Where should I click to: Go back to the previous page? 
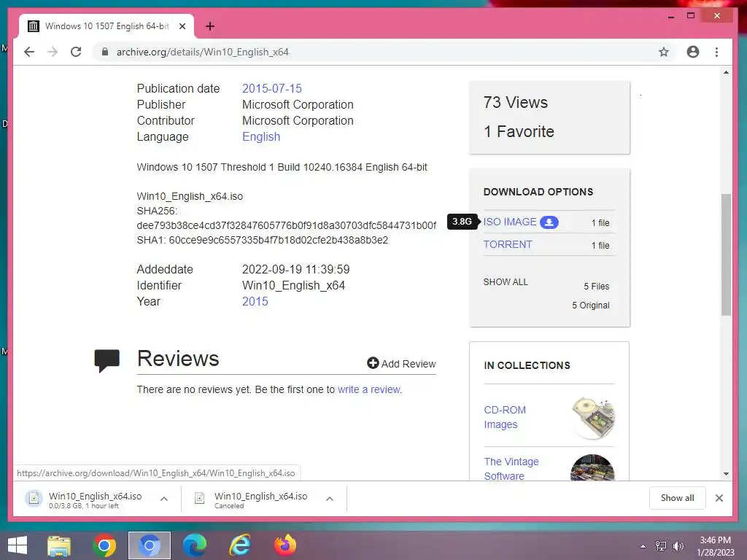[x=29, y=52]
